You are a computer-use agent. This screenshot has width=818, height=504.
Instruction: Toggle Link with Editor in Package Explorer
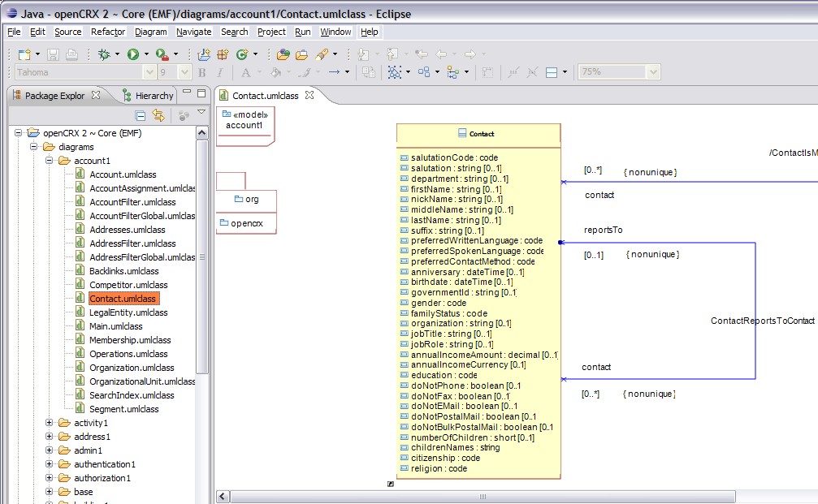pos(158,115)
